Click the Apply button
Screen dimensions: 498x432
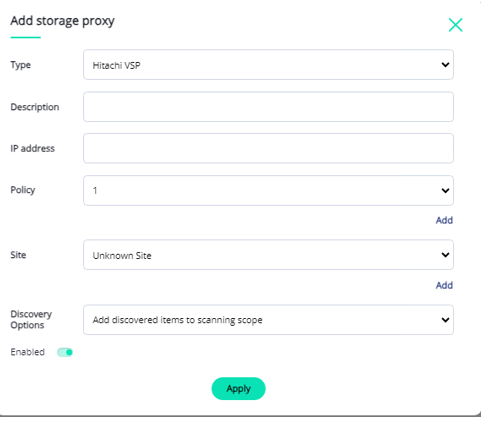pyautogui.click(x=238, y=389)
